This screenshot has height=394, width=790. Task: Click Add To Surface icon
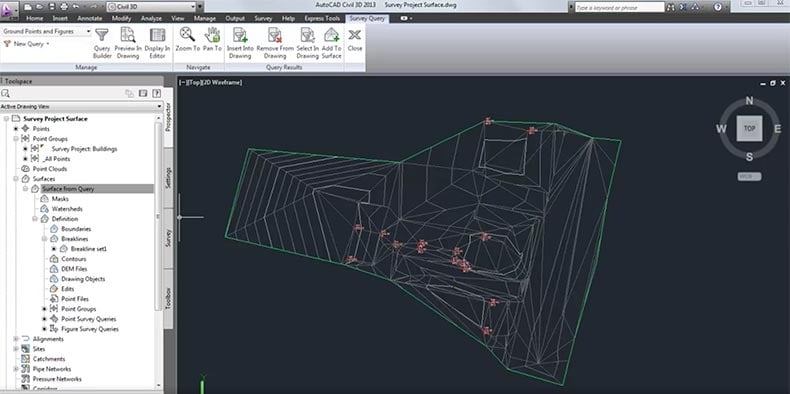pos(332,35)
